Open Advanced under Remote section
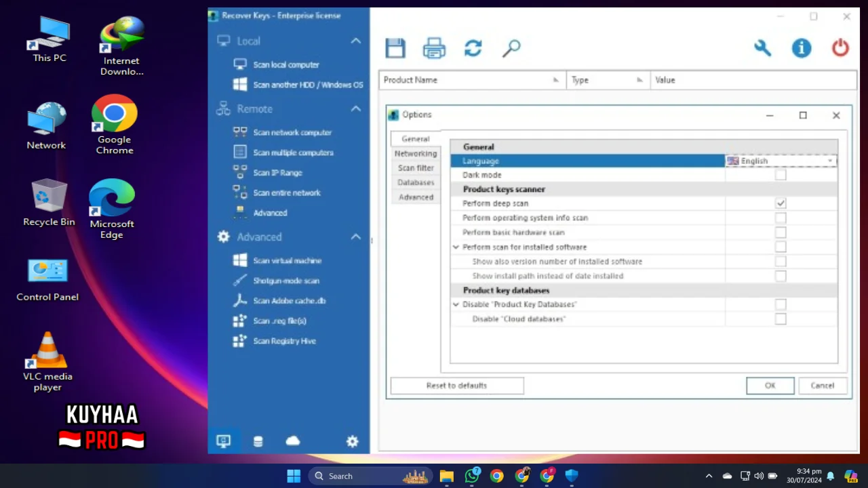 coord(270,213)
